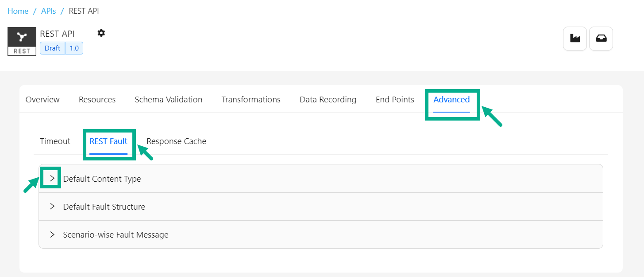Open the Overview tab
The image size is (644, 277).
42,100
